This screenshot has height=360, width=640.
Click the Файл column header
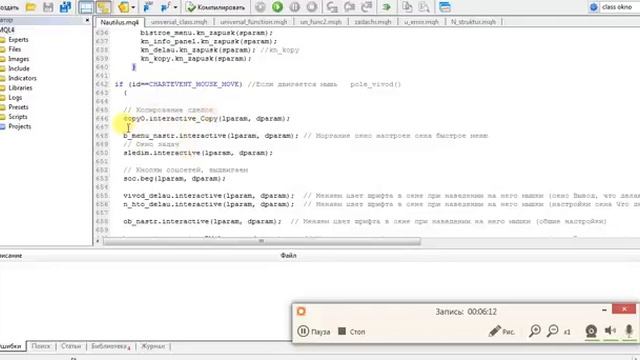pos(288,256)
